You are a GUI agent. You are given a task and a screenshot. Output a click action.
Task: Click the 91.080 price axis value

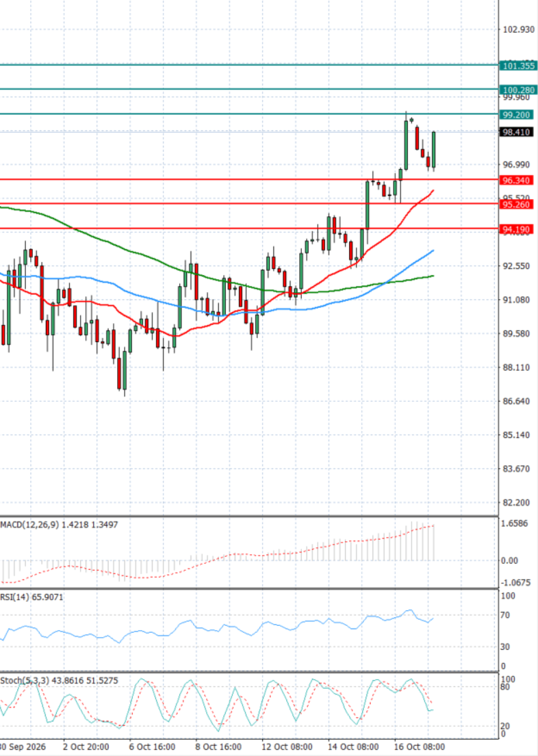(x=516, y=300)
